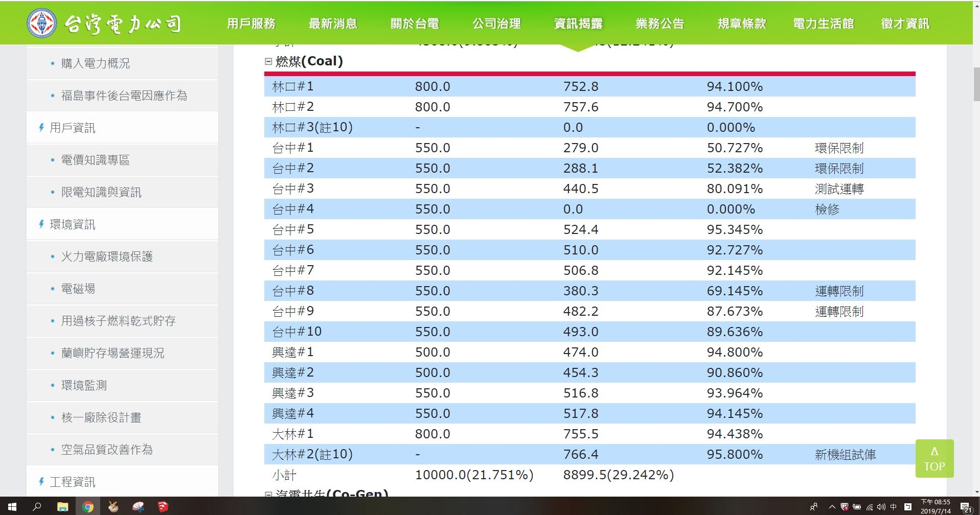This screenshot has height=515, width=980.
Task: Open the 火力電廠環境保護 sidebar link
Action: coord(107,256)
